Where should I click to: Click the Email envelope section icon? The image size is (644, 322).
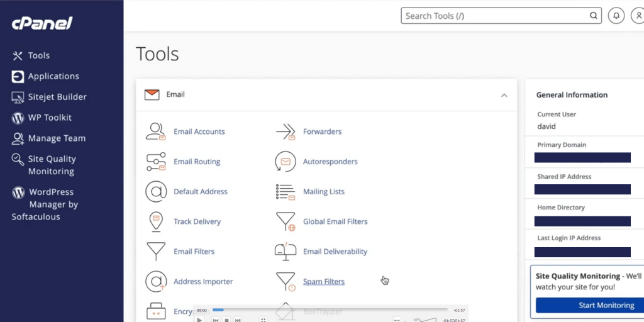tap(152, 95)
